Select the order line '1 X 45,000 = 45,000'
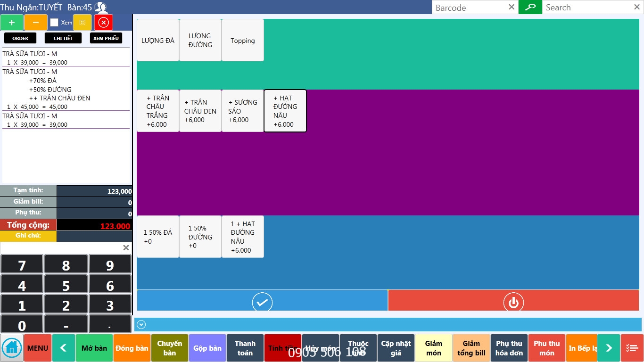The image size is (644, 362). tap(37, 107)
